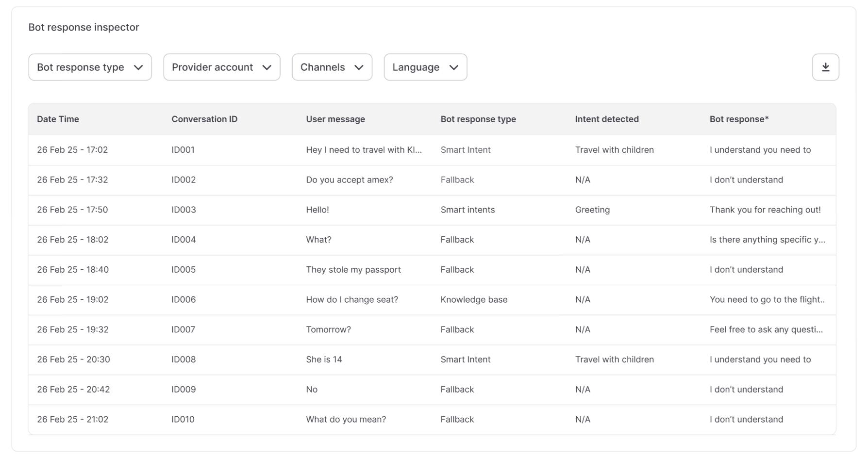Expand truncated 'Feel free to ask' bot response
This screenshot has width=868, height=458.
pos(766,329)
